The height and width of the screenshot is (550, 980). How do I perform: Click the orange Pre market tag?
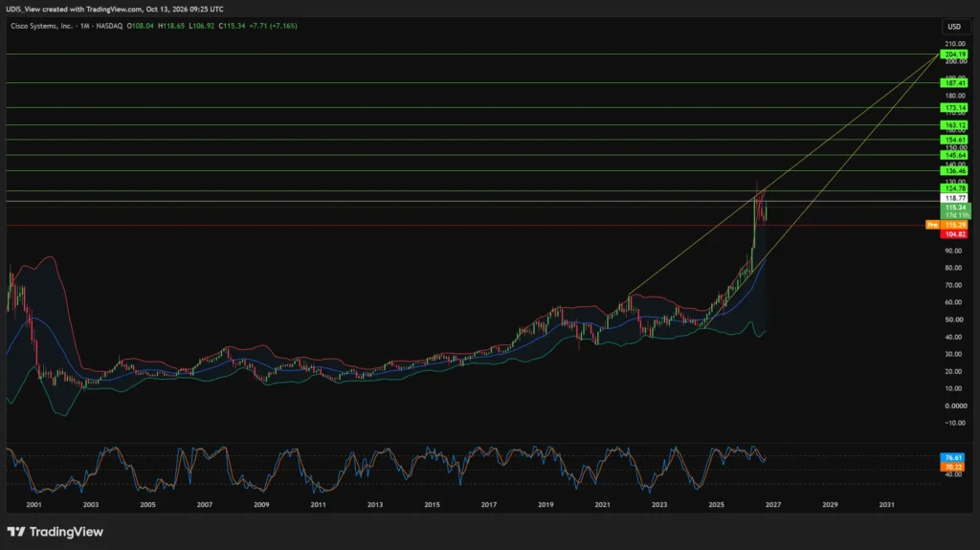pyautogui.click(x=932, y=225)
